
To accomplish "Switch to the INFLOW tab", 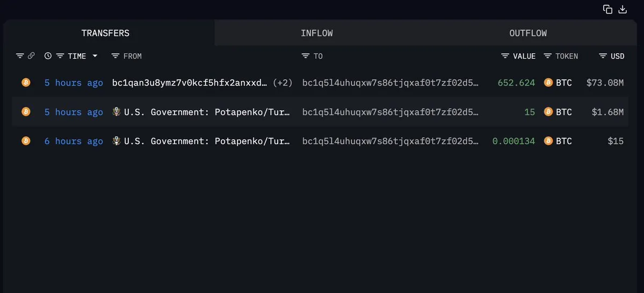I will click(316, 33).
